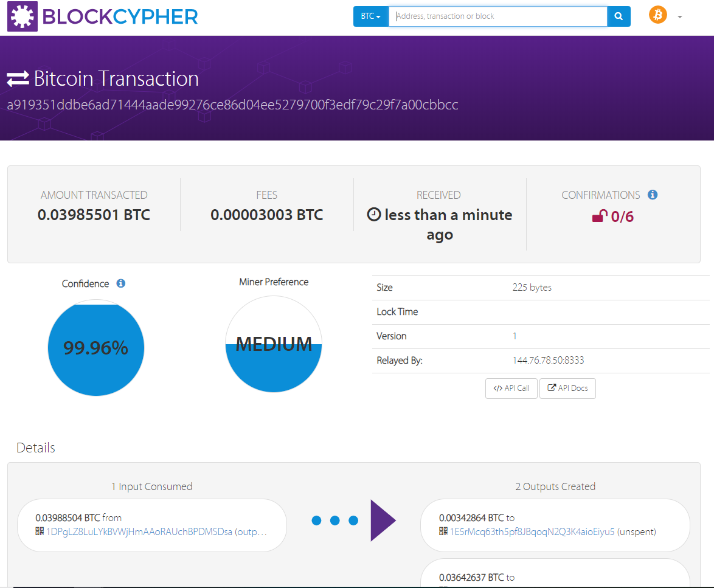
Task: Open output address 1E5rMcq63th5pf8JBqoqN2Q3K4aioEiyu5 link
Action: (532, 531)
